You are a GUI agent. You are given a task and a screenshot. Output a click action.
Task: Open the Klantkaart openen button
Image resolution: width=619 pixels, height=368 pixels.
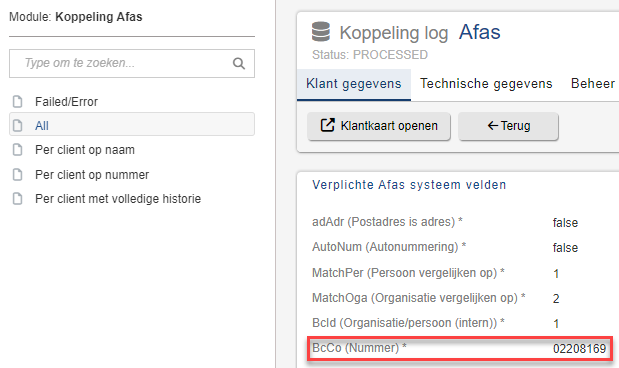coord(379,126)
